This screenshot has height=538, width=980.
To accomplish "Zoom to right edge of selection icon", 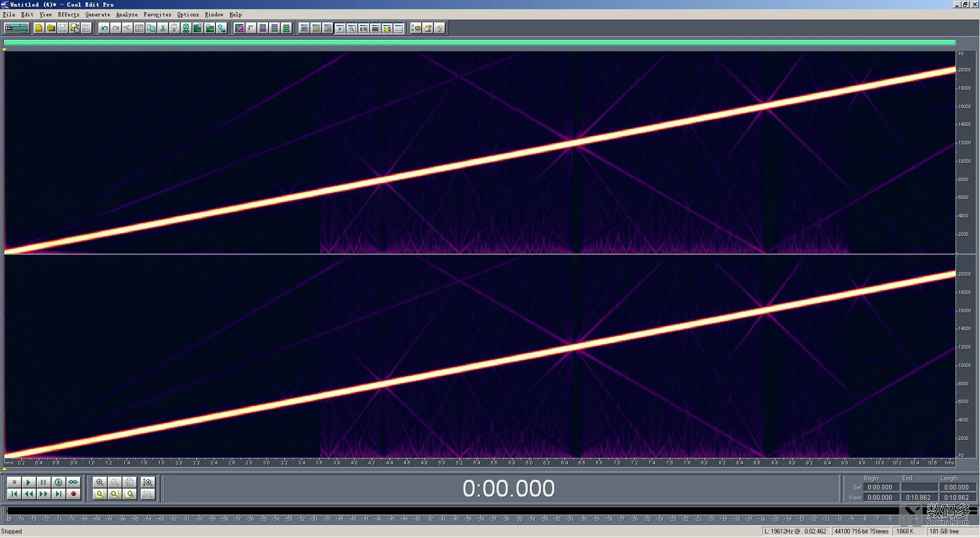I will [x=130, y=494].
